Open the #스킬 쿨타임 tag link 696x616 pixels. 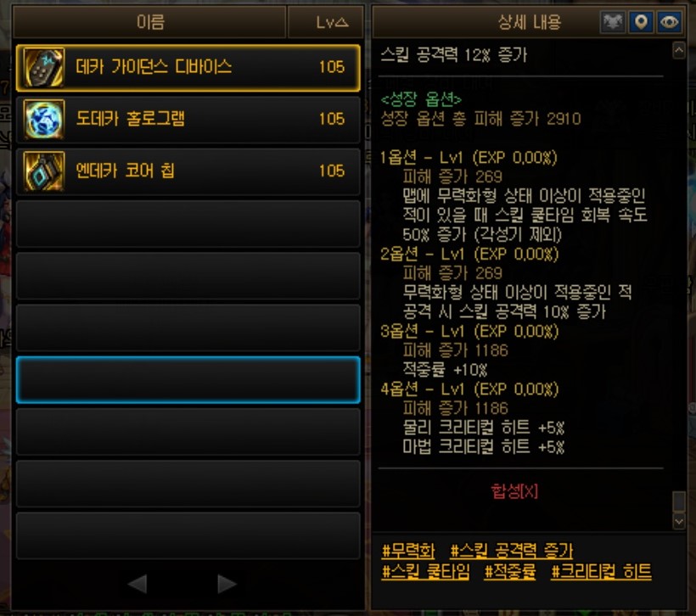[x=426, y=571]
